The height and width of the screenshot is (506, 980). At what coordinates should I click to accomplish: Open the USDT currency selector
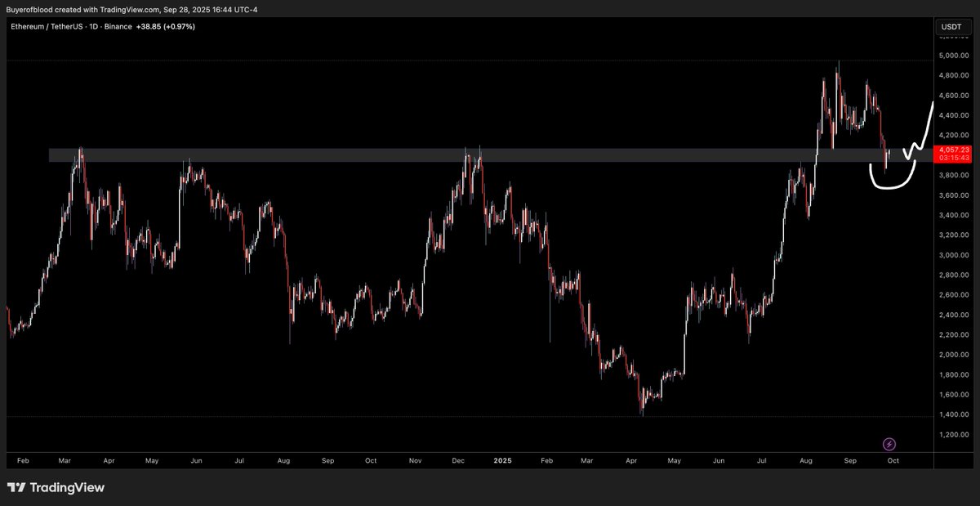click(951, 27)
